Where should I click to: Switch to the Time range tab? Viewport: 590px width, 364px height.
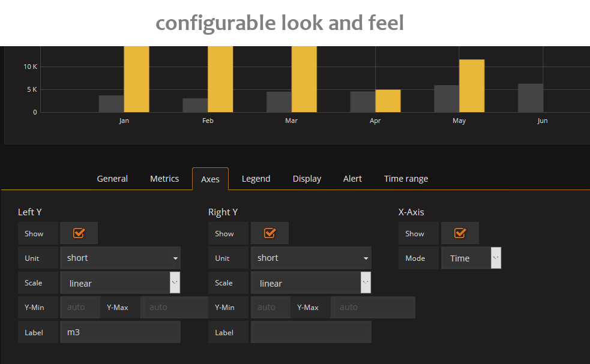406,179
